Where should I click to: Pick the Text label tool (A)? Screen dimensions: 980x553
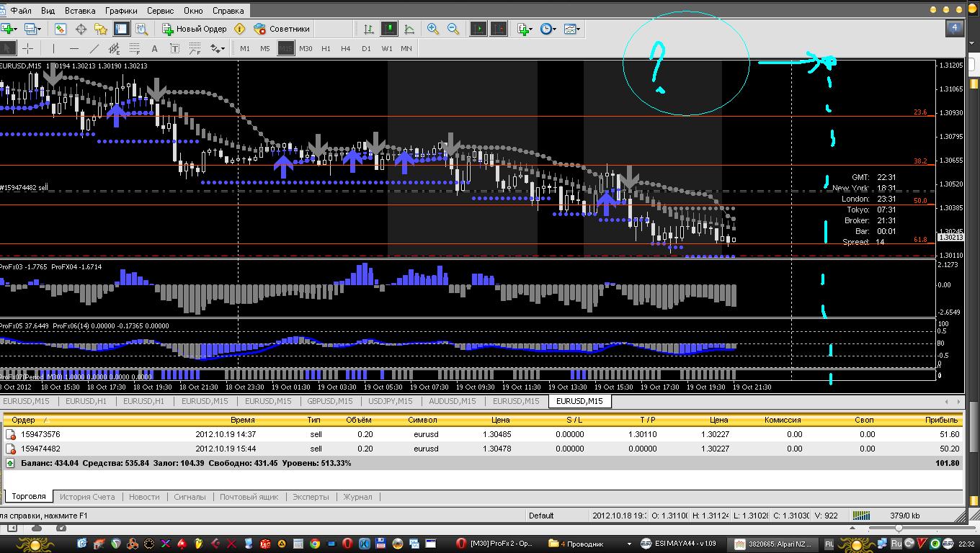[154, 48]
